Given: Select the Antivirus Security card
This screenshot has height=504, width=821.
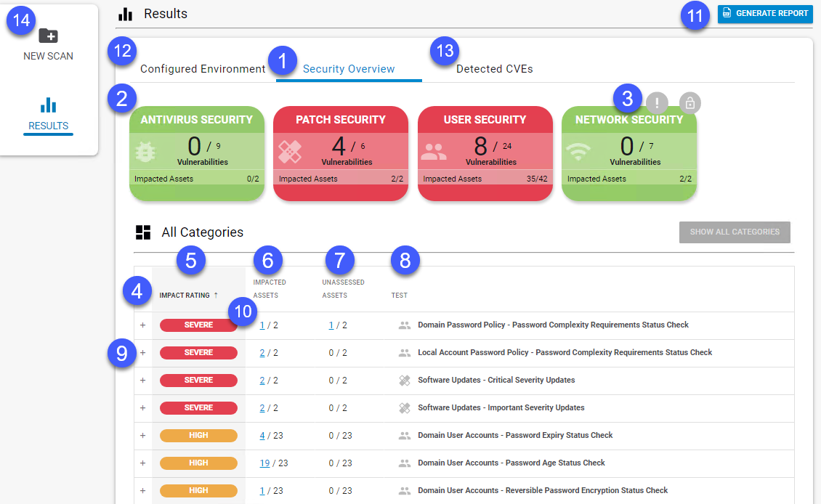Looking at the screenshot, I should pos(197,153).
